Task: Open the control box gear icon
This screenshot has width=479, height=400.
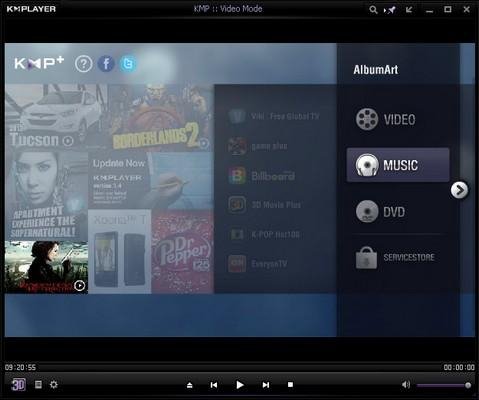Action: click(x=54, y=385)
